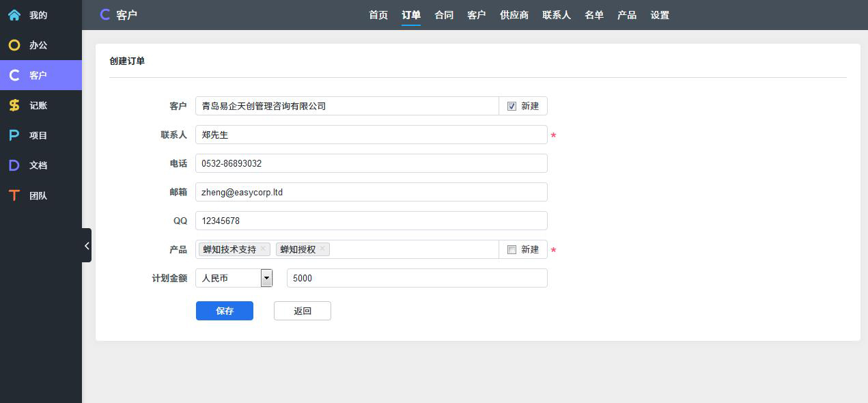The image size is (868, 403).
Task: Open the 记账 accounting dollar icon
Action: (x=14, y=105)
